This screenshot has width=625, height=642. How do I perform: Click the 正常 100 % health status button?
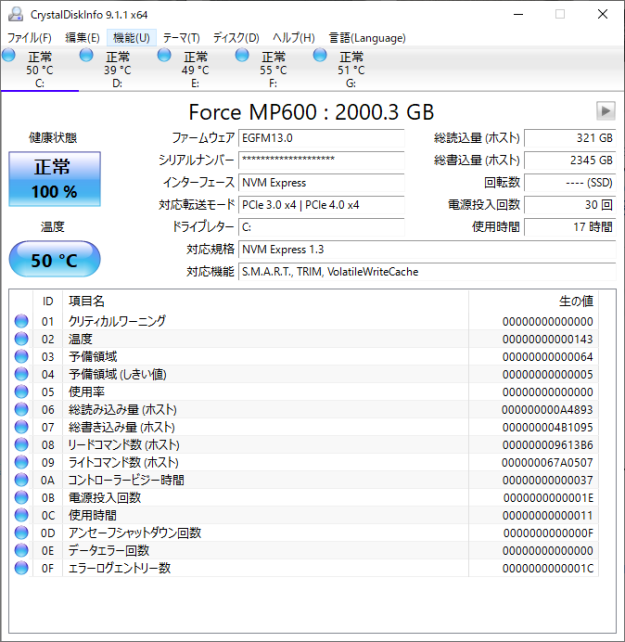tap(55, 179)
